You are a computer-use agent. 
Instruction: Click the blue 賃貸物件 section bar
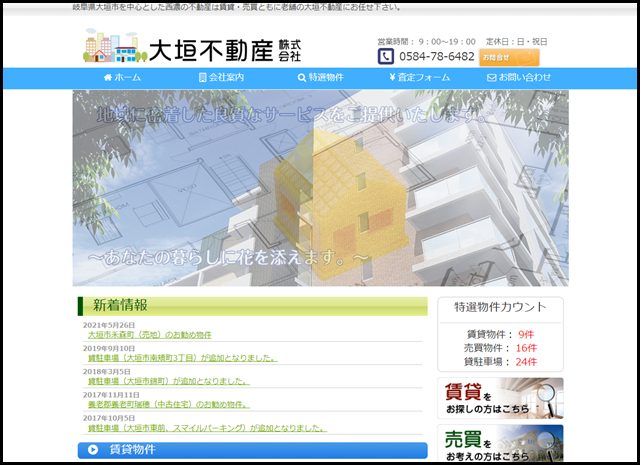tap(253, 450)
